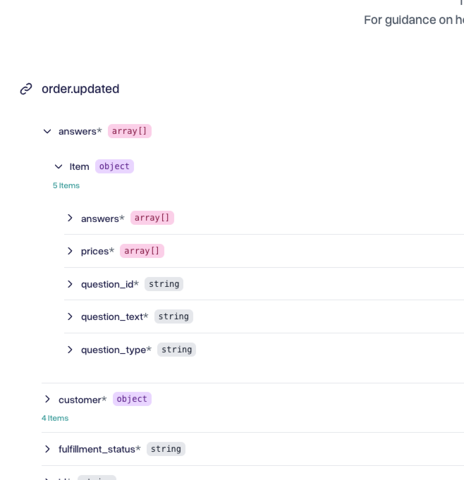The image size is (464, 480).
Task: Click the order.updated heading text
Action: point(80,89)
